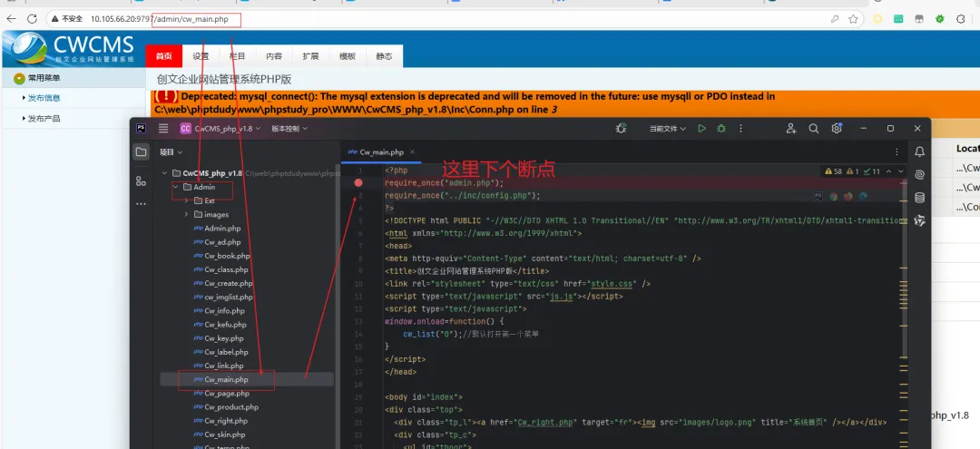This screenshot has width=980, height=449.
Task: Run the current file with green play icon
Action: click(701, 128)
